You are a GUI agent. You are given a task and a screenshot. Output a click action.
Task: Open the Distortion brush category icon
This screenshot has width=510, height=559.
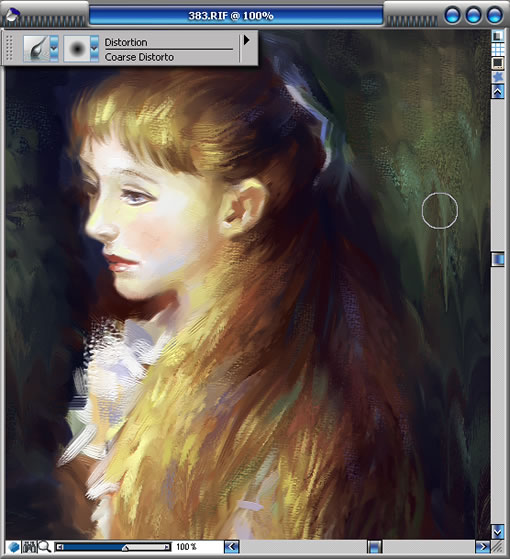coord(36,48)
